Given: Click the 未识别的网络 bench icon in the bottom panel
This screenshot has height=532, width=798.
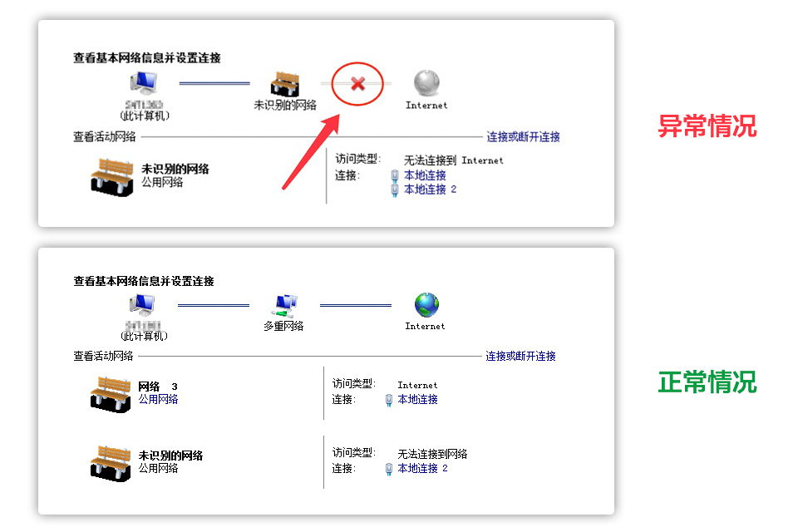Looking at the screenshot, I should click(x=109, y=460).
